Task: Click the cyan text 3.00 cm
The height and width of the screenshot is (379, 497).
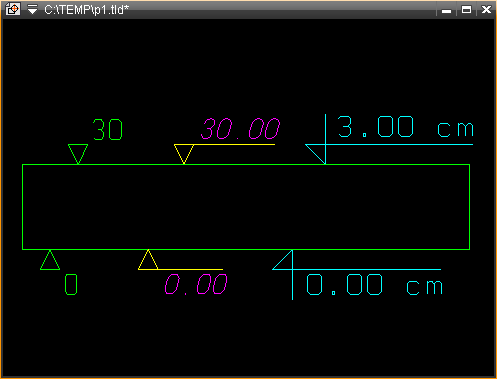Action: coord(406,127)
